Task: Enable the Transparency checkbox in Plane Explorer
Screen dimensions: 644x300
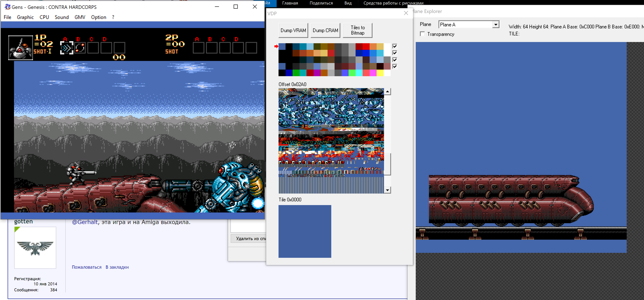Action: click(x=422, y=34)
